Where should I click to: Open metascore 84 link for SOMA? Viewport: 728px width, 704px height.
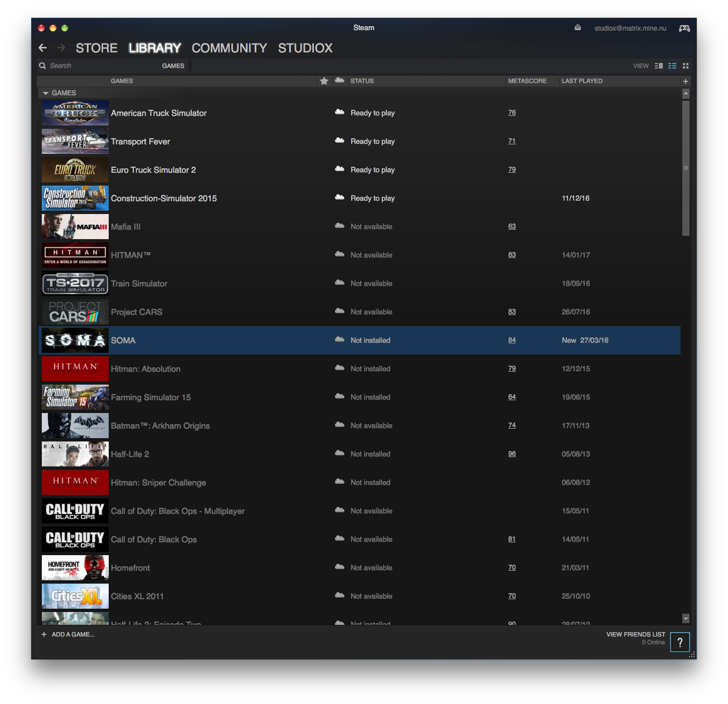pyautogui.click(x=512, y=340)
